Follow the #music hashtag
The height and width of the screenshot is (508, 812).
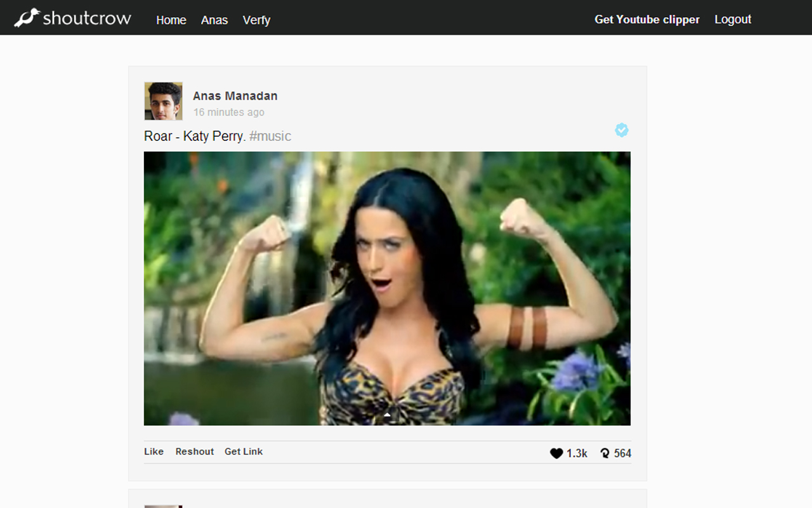tap(270, 136)
